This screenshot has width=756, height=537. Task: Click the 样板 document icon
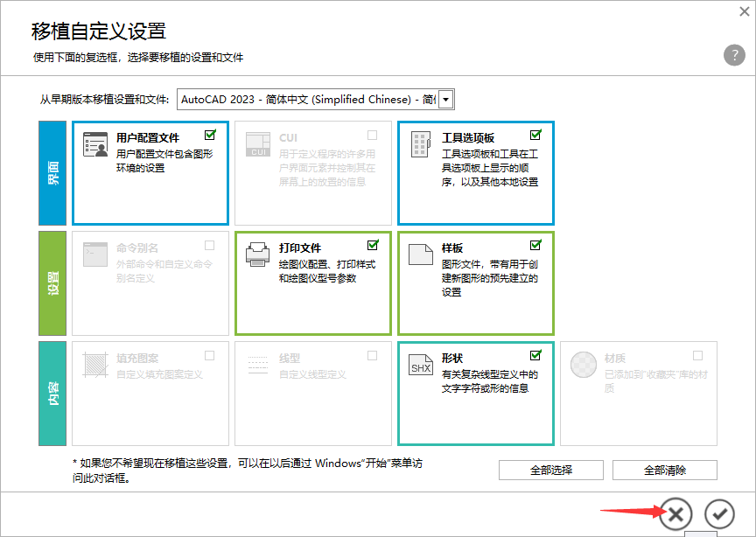[x=420, y=255]
